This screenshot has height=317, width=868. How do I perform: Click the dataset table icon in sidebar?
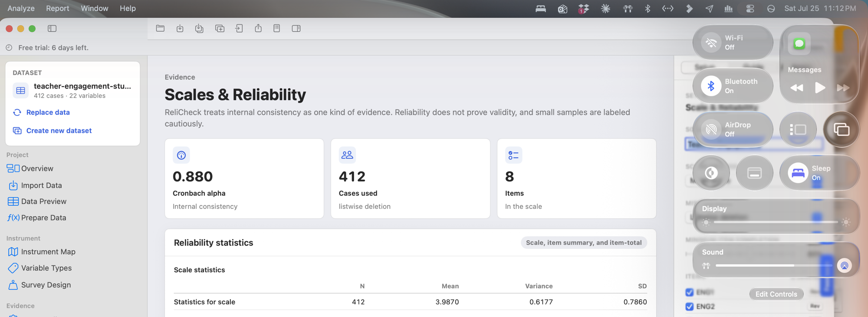tap(20, 90)
